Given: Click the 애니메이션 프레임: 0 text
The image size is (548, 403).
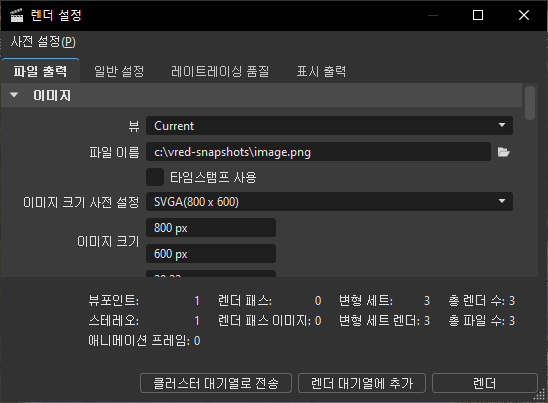Looking at the screenshot, I should 144,340.
